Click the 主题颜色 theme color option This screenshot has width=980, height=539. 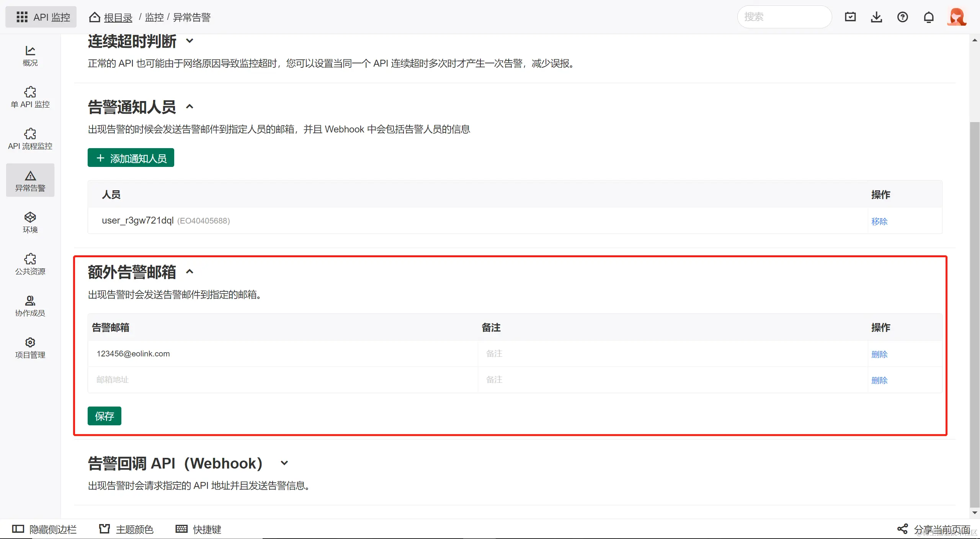(x=126, y=529)
